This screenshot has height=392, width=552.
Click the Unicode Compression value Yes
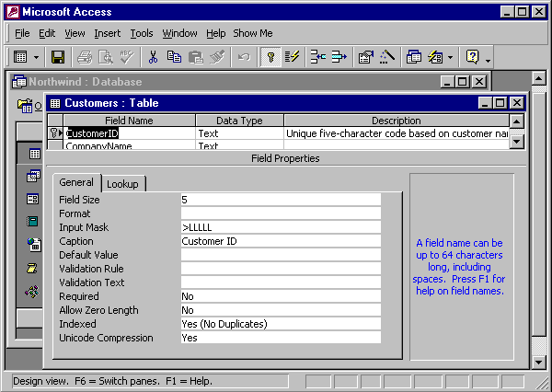(281, 338)
